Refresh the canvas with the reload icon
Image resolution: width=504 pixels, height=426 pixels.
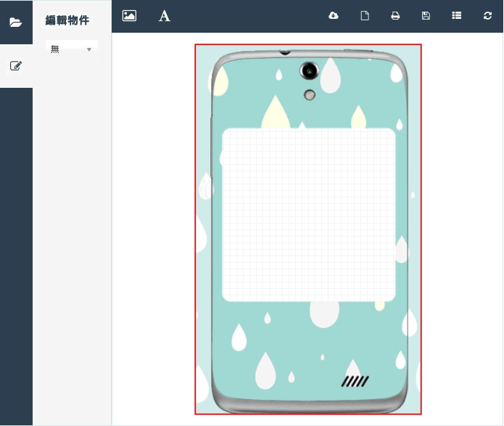click(487, 15)
